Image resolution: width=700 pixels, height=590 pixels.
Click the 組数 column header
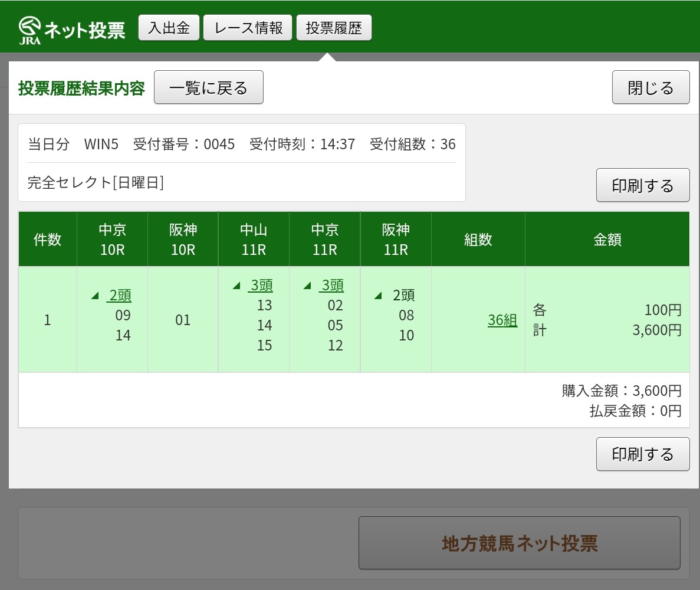click(x=478, y=240)
